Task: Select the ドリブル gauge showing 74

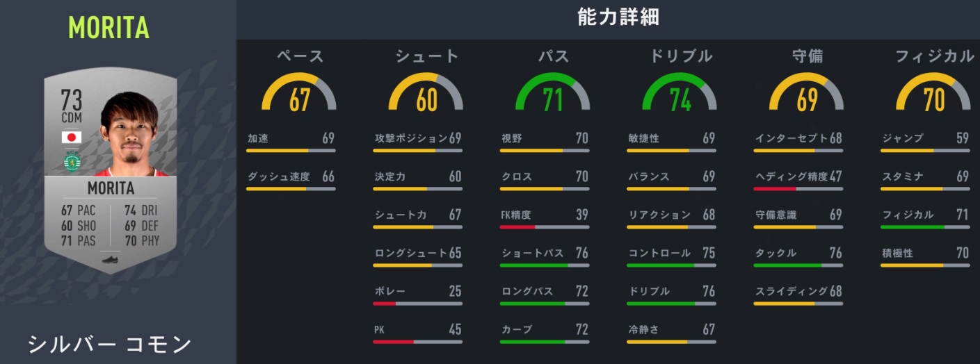Action: click(680, 95)
